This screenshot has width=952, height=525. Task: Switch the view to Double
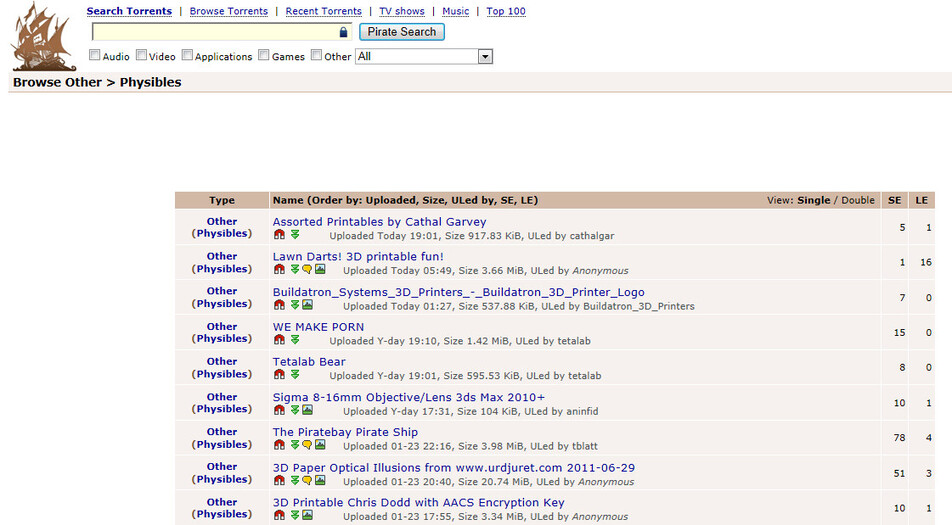[858, 200]
